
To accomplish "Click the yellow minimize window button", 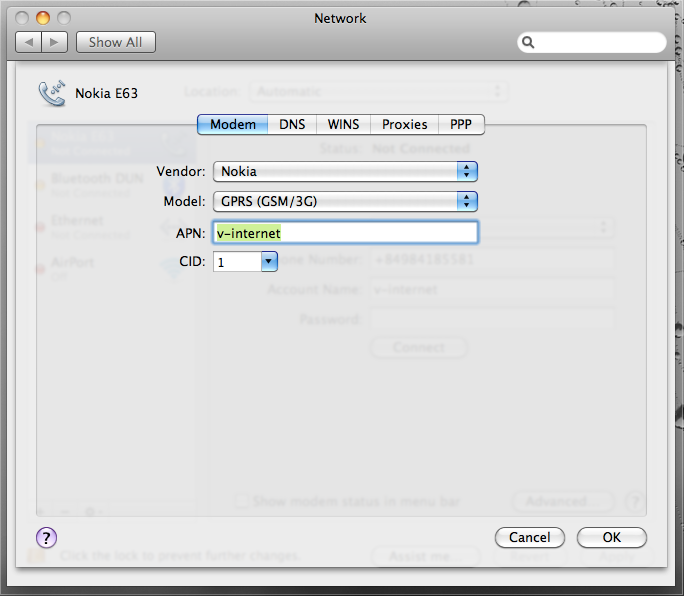I will [43, 18].
